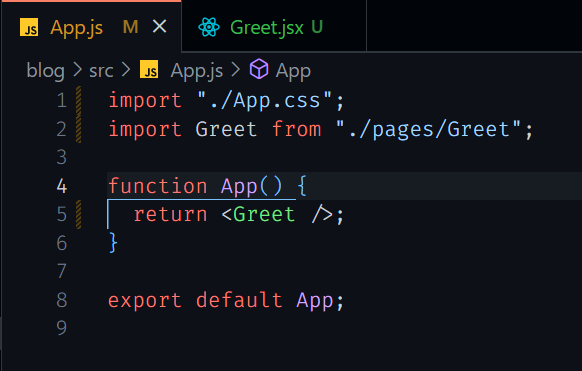Select the src breadcrumb segment
This screenshot has width=582, height=371.
(101, 70)
